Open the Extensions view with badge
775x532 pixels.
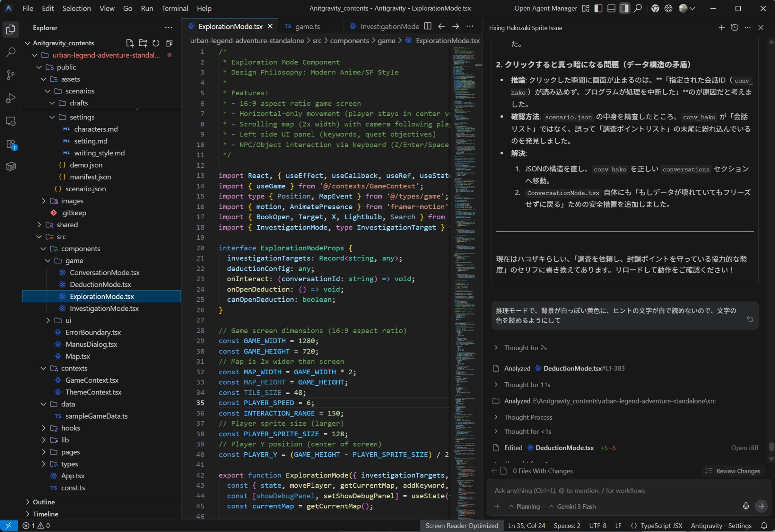click(x=11, y=144)
